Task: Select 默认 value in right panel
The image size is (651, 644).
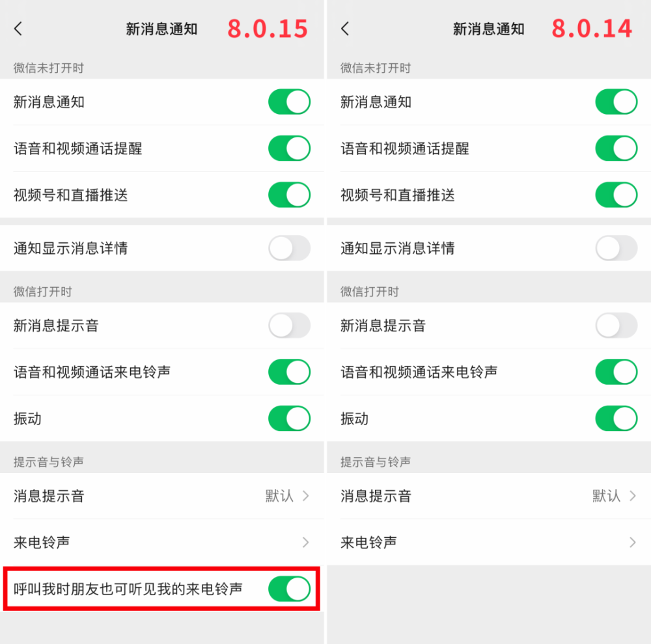Action: [606, 496]
